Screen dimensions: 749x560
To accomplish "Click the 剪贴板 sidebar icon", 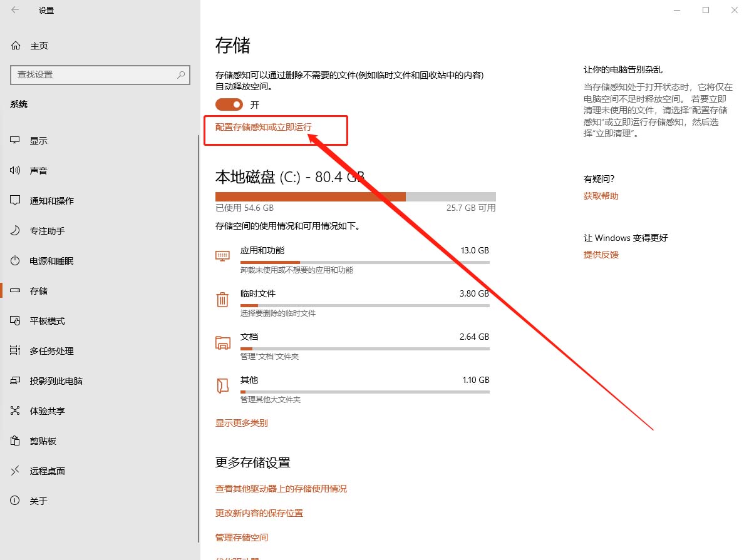I will (14, 440).
